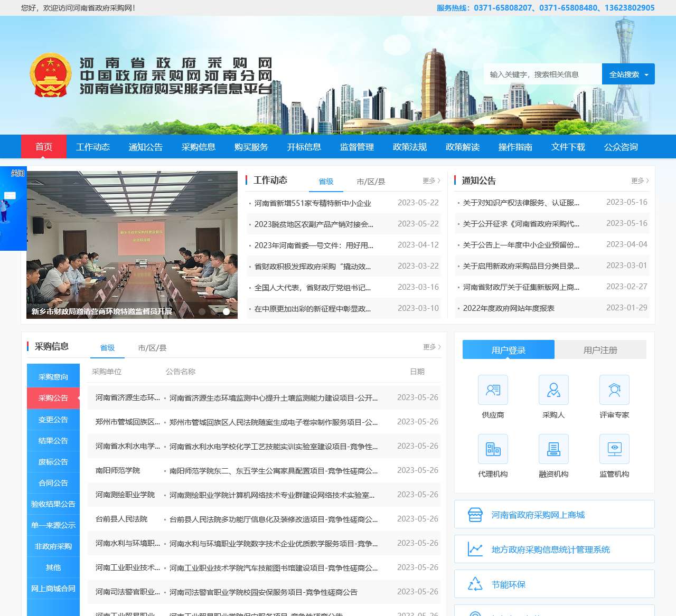This screenshot has height=616, width=676.
Task: Open the 监督管理 navigation menu
Action: point(357,147)
